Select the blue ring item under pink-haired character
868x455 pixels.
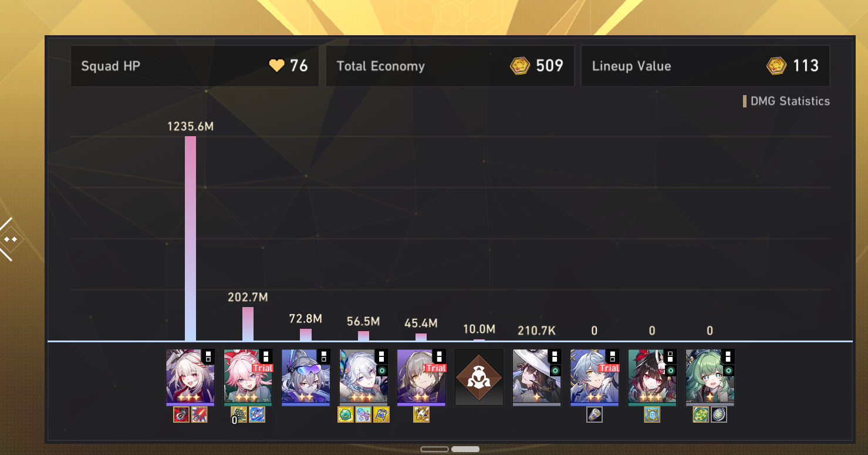click(257, 415)
